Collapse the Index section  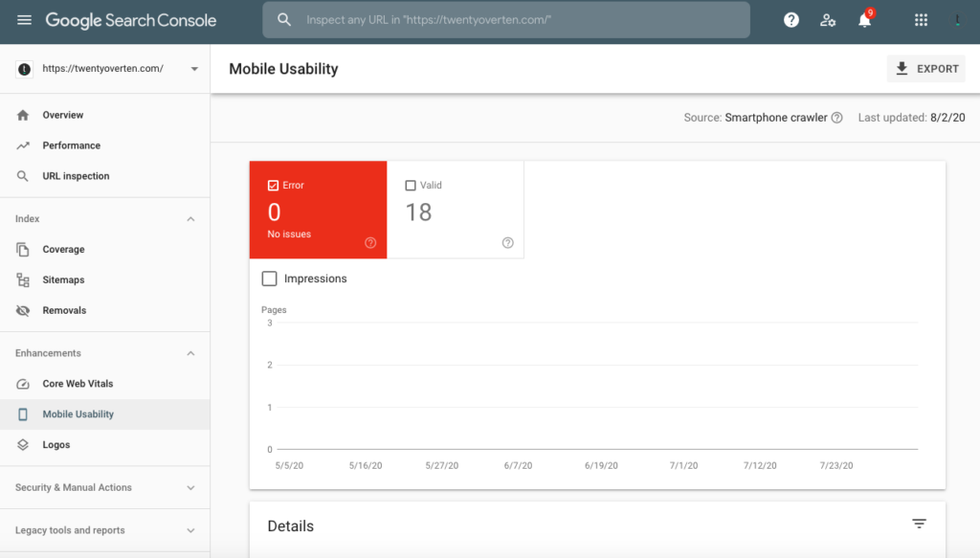click(x=190, y=219)
